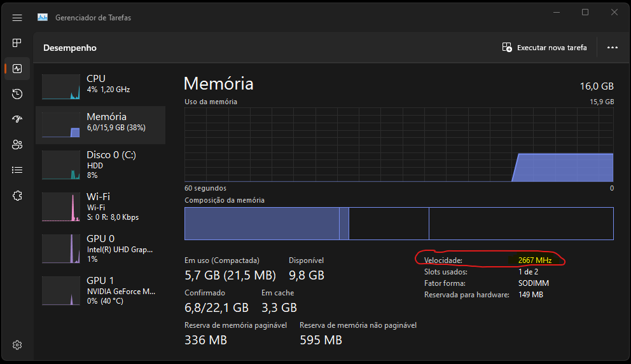
Task: Click the memory composition bar
Action: (399, 224)
